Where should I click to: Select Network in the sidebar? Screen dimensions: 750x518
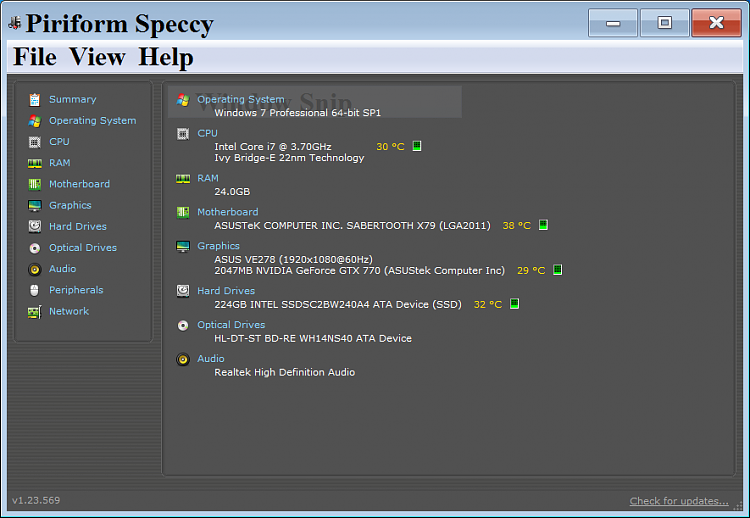coord(69,311)
